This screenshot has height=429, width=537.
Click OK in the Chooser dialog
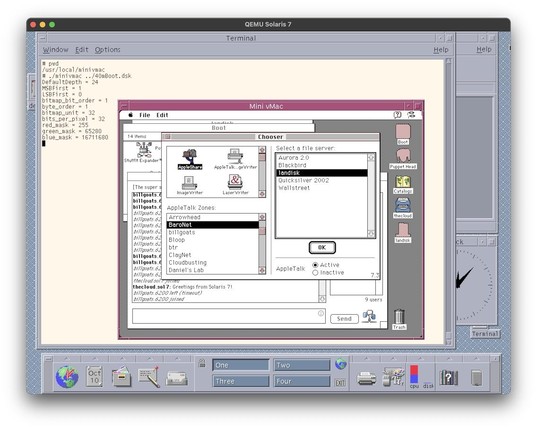tap(322, 248)
